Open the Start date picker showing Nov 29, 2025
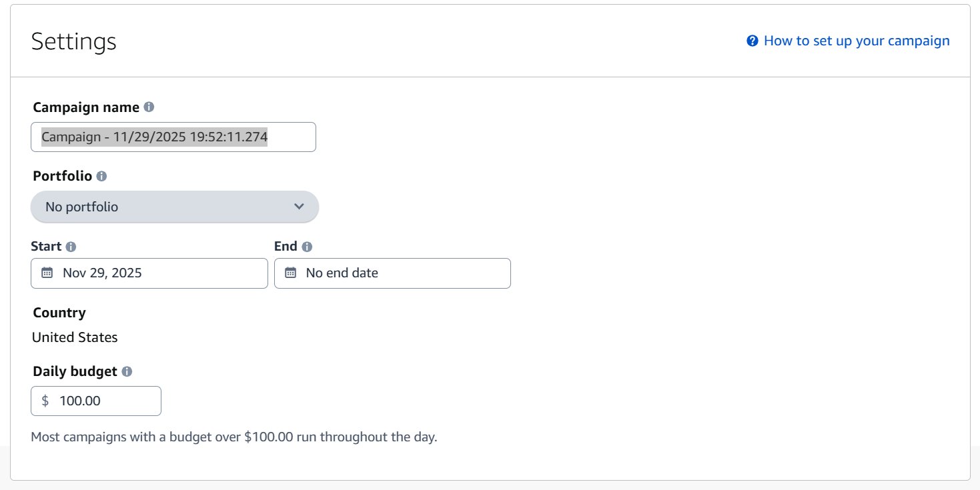Image resolution: width=980 pixels, height=490 pixels. click(x=149, y=273)
